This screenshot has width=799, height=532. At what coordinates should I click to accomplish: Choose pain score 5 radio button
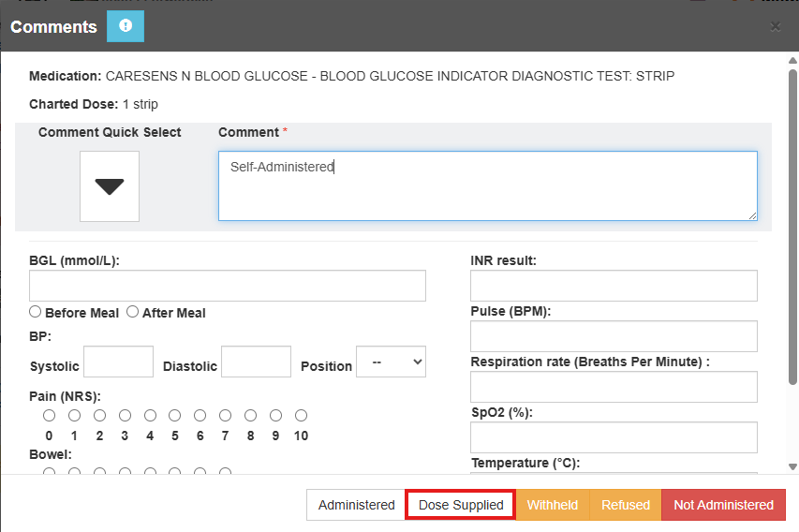coord(175,415)
